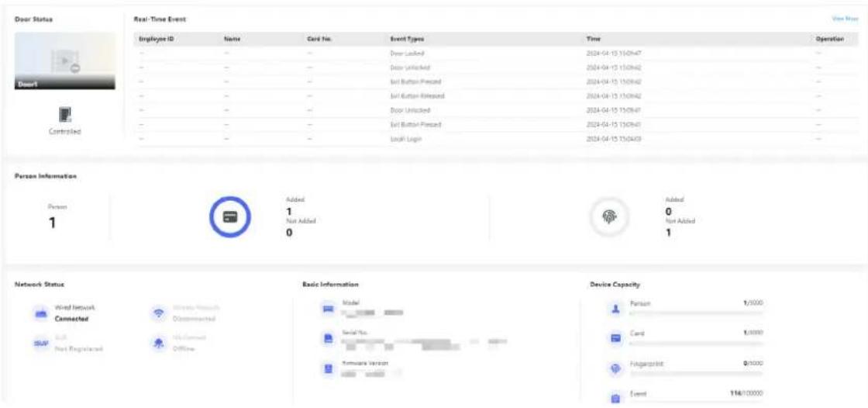This screenshot has height=408, width=868.
Task: Click the Offline status text
Action: 182,349
